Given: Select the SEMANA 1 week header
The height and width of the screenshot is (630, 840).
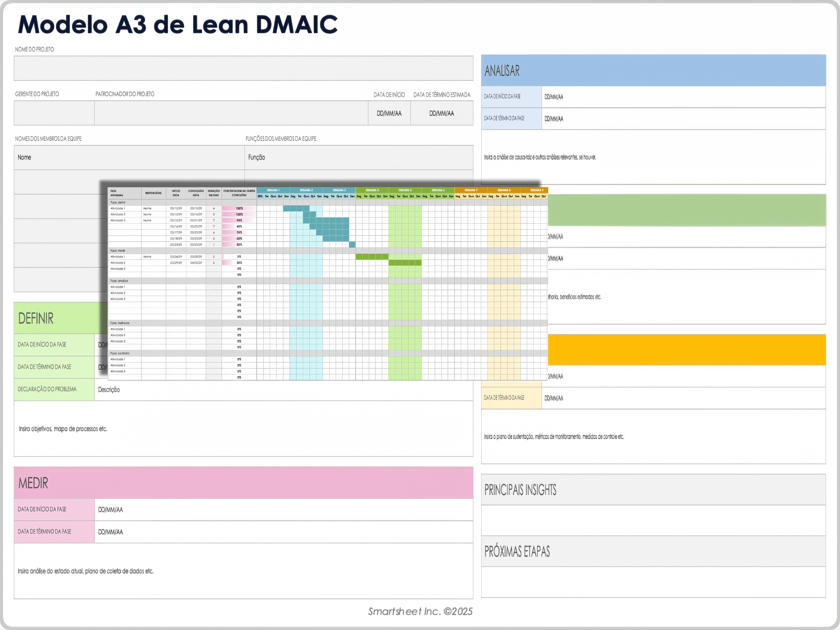Looking at the screenshot, I should [274, 189].
